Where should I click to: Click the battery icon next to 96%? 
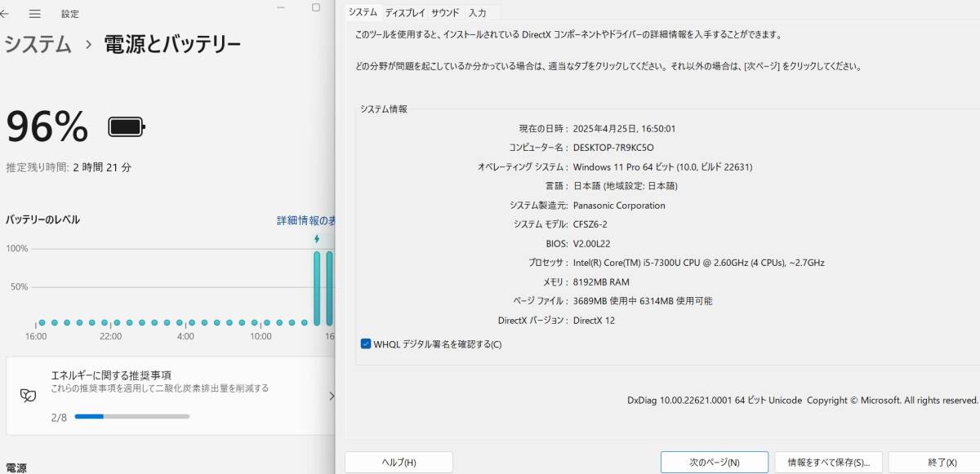[x=125, y=126]
